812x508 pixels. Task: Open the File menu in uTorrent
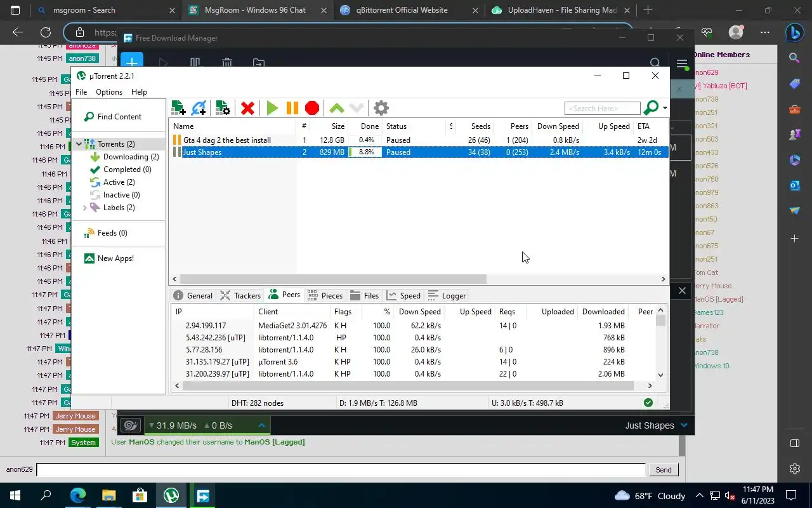[81, 92]
